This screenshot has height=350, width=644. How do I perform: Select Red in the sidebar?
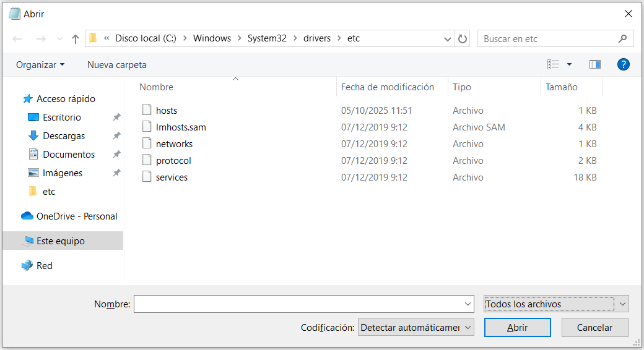[x=44, y=265]
